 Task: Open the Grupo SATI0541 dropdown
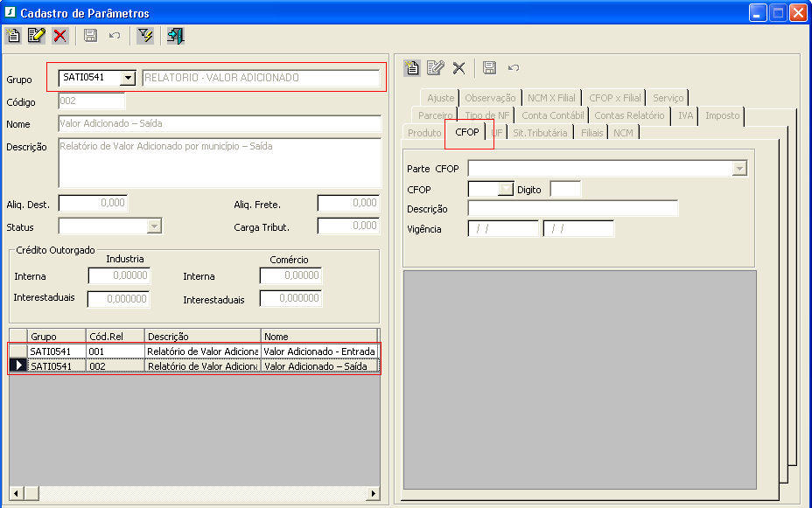[x=129, y=78]
